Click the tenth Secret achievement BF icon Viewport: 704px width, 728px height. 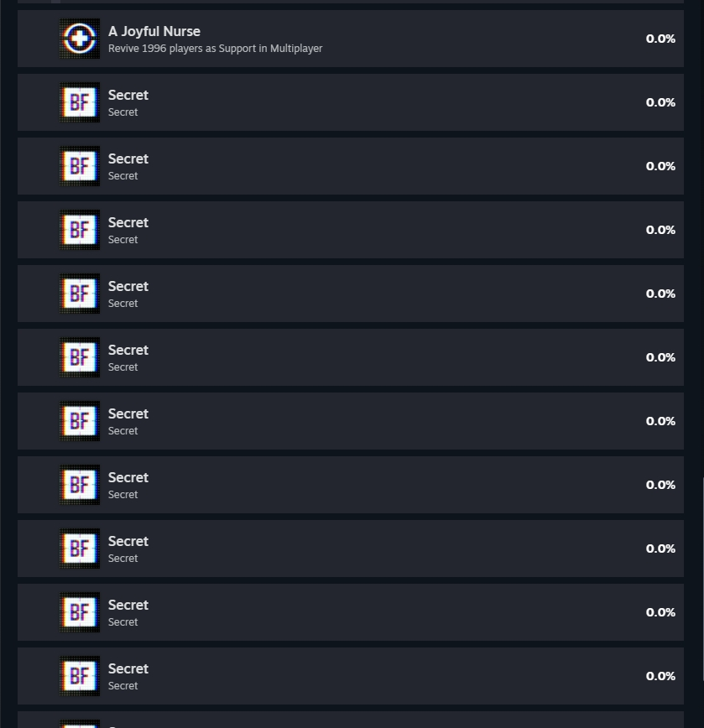(x=80, y=676)
